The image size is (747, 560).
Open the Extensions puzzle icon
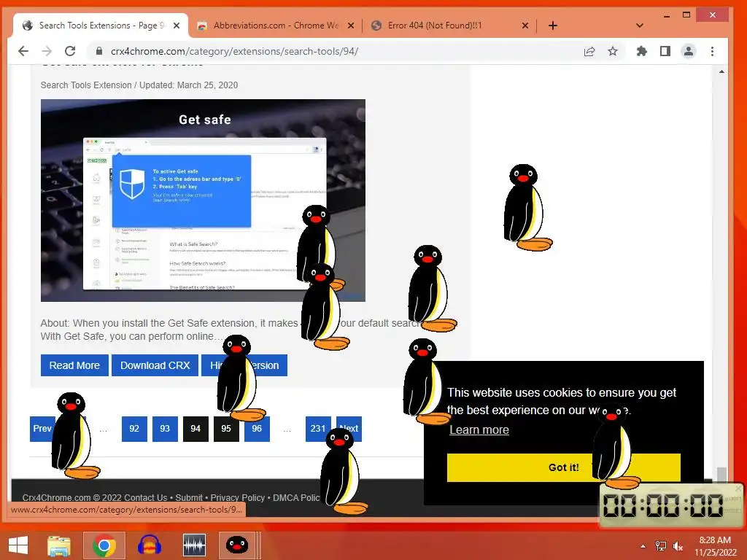point(642,52)
